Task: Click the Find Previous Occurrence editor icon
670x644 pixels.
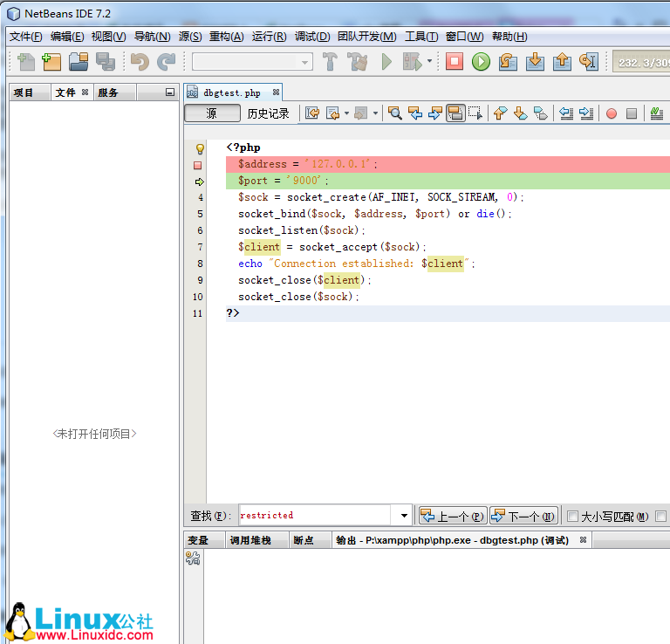Action: 415,113
